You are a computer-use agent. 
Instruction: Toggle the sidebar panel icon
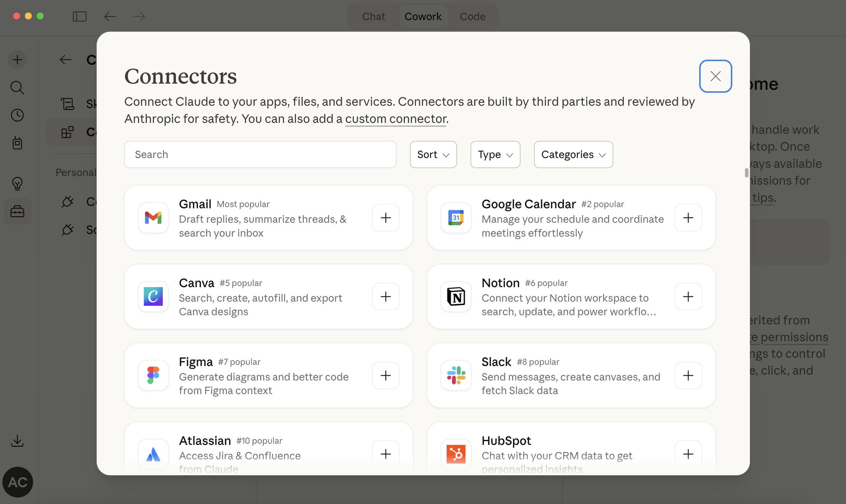coord(80,17)
